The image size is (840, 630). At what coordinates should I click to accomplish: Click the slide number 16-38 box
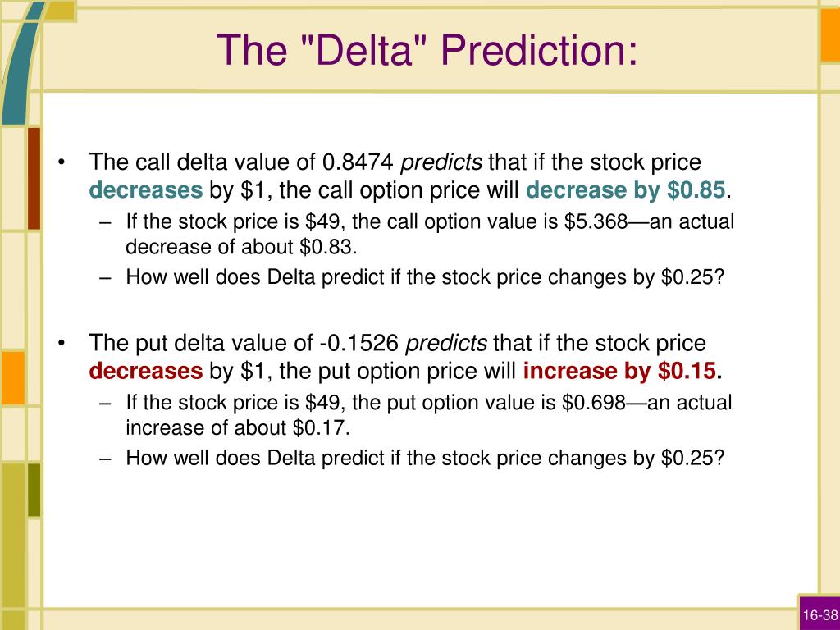[x=819, y=614]
